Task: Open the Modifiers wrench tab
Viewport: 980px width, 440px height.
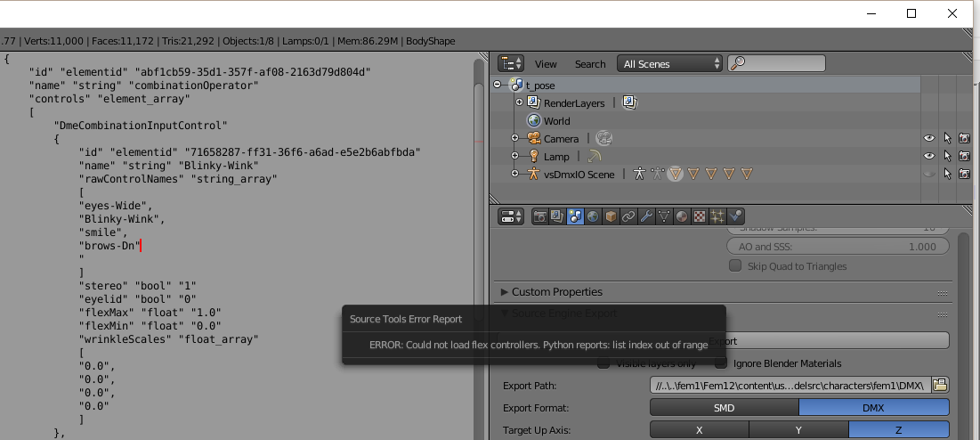Action: 646,216
